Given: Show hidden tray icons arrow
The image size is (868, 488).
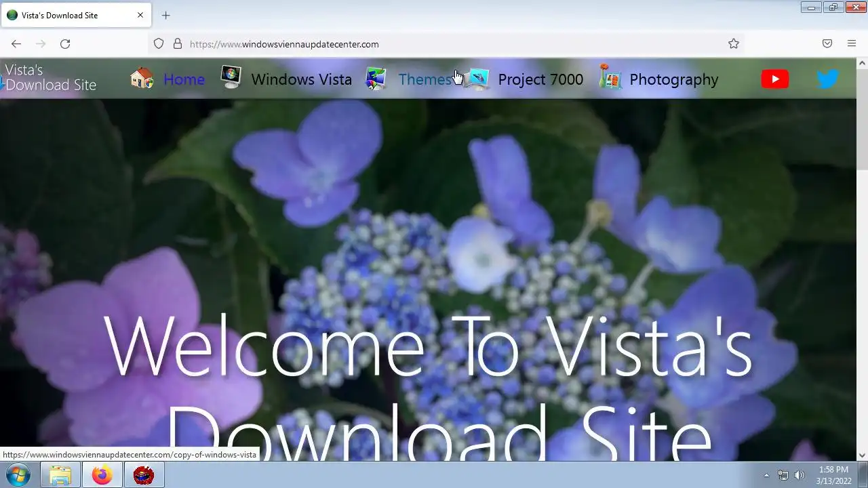Looking at the screenshot, I should pyautogui.click(x=767, y=475).
